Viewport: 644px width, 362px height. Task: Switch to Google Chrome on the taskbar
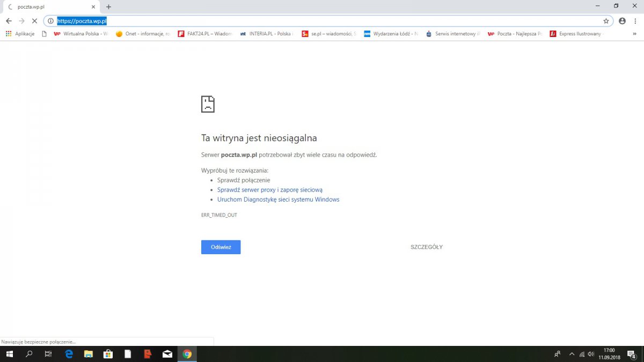[187, 354]
